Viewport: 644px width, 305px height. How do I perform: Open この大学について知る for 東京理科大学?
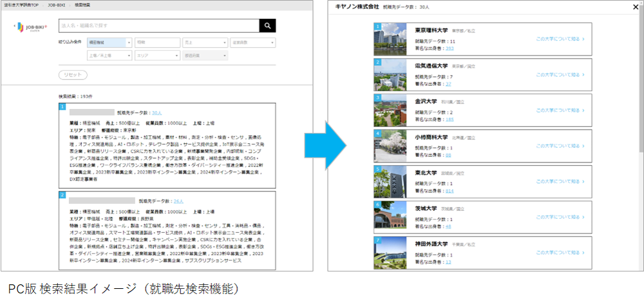coord(560,39)
